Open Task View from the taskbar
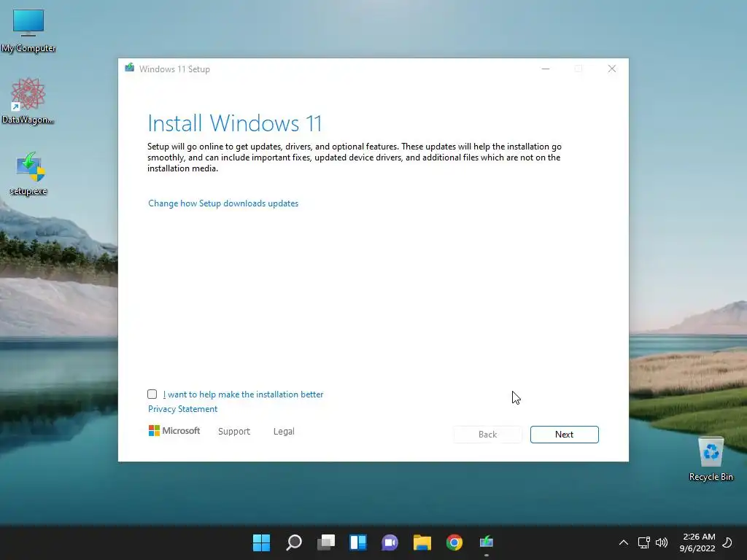 pos(326,542)
